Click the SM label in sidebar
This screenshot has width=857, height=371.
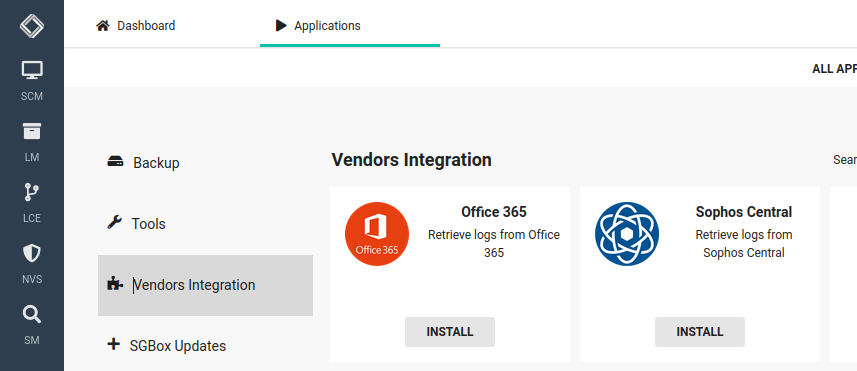pos(32,340)
